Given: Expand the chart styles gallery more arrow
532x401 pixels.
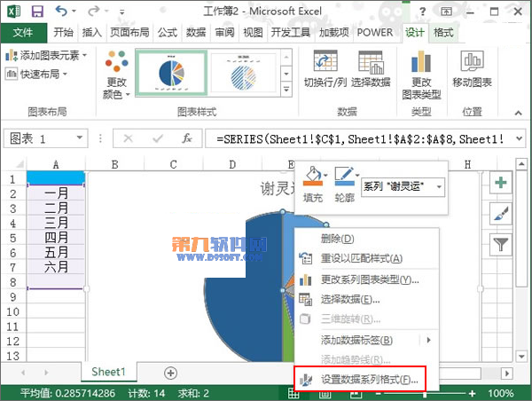Looking at the screenshot, I should tap(286, 90).
